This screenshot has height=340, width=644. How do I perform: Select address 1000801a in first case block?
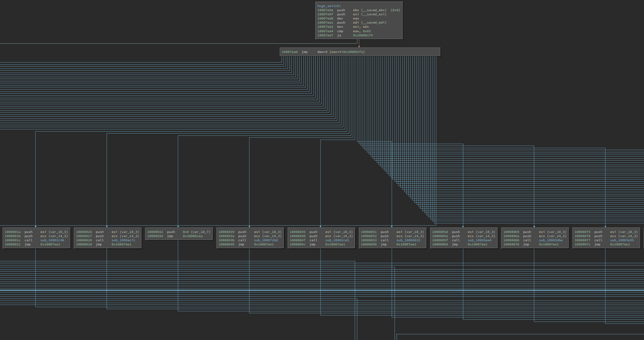coord(12,232)
